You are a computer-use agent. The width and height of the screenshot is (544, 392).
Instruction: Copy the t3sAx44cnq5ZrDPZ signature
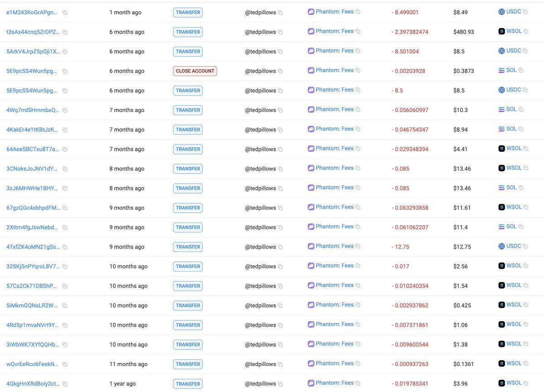tap(65, 32)
